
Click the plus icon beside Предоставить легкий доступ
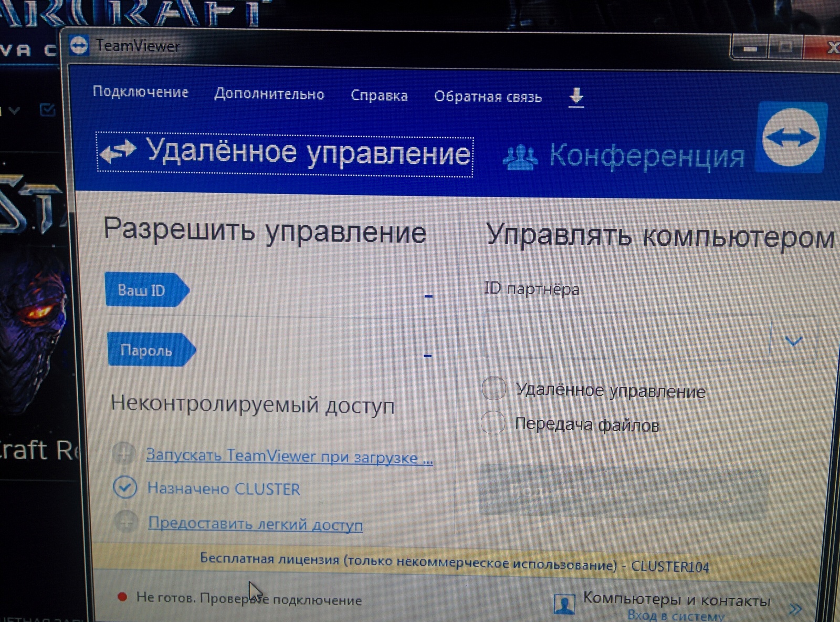pyautogui.click(x=126, y=522)
